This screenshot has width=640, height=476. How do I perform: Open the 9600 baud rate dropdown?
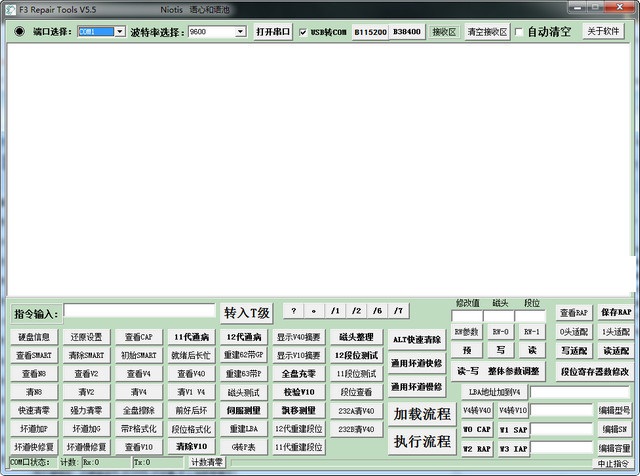pyautogui.click(x=241, y=31)
